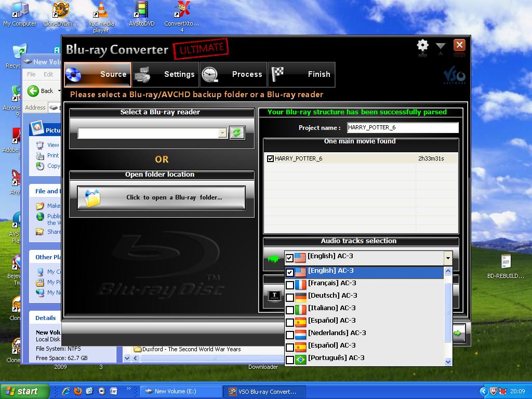Refresh the Blu-ray reader list

pos(237,132)
